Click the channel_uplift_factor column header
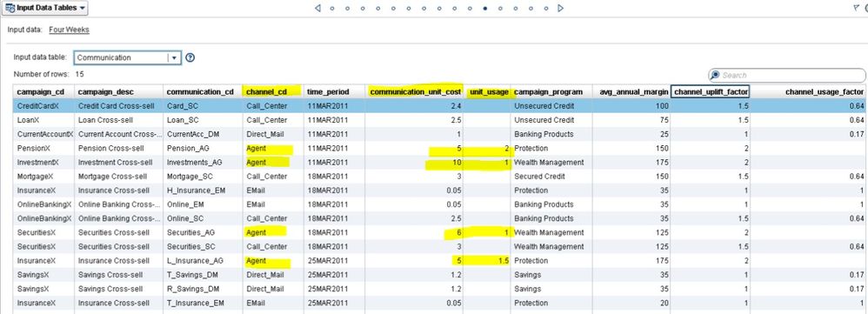The height and width of the screenshot is (314, 868). point(711,91)
